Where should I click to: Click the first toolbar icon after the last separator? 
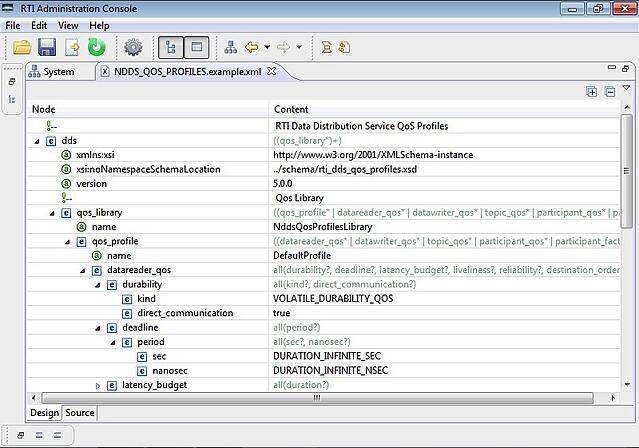coord(326,47)
